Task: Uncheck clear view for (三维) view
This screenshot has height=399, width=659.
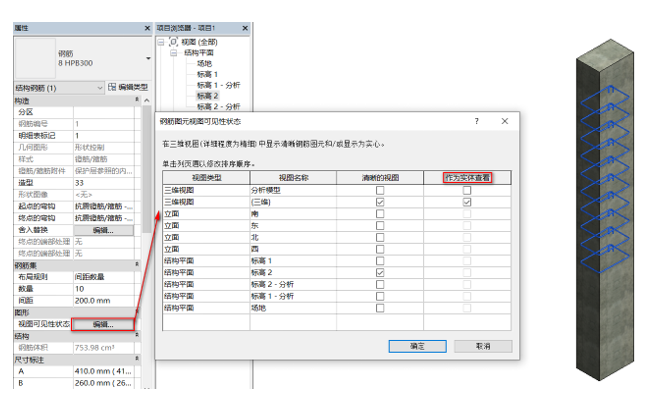Action: [380, 202]
